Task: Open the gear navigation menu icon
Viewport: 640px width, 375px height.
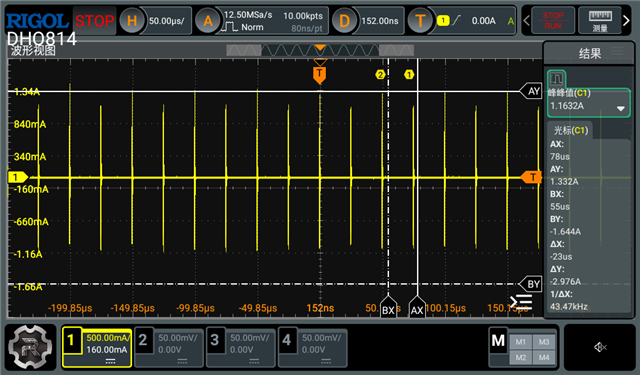Action: tap(30, 347)
